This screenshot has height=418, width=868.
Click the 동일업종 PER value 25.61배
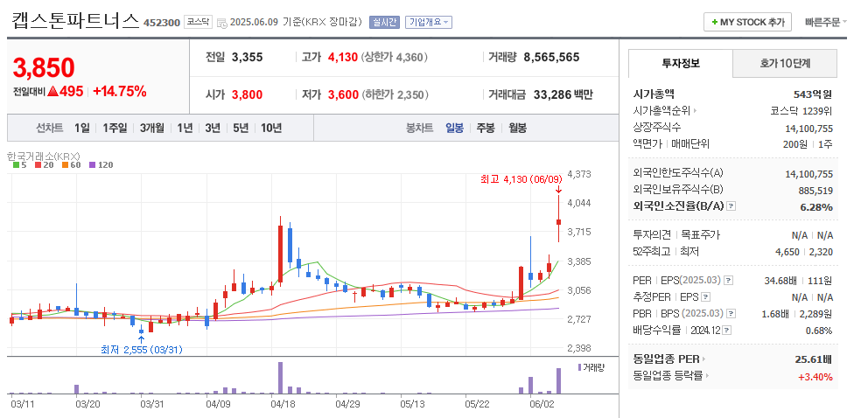click(x=813, y=359)
